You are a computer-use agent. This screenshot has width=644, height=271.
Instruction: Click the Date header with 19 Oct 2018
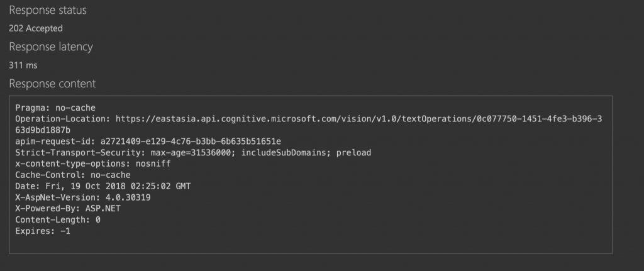coord(103,186)
